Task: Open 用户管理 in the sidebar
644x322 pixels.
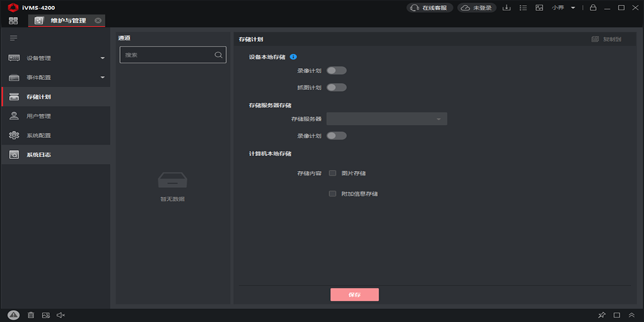Action: (56, 116)
